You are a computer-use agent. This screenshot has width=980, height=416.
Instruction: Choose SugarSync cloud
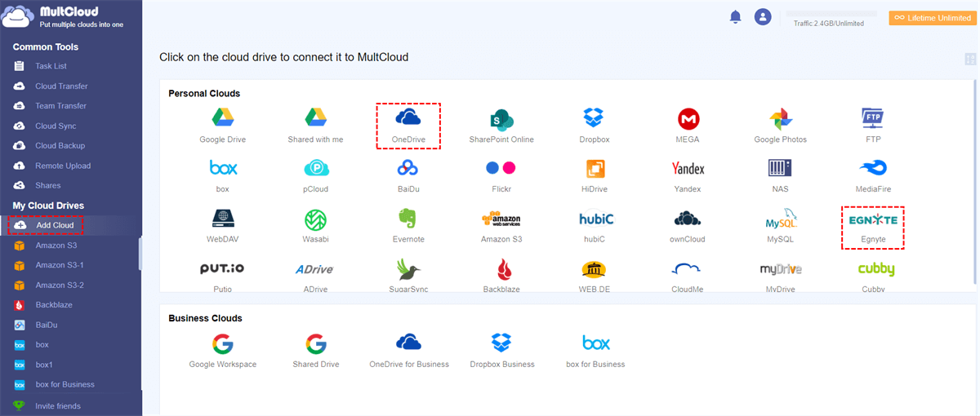coord(408,276)
